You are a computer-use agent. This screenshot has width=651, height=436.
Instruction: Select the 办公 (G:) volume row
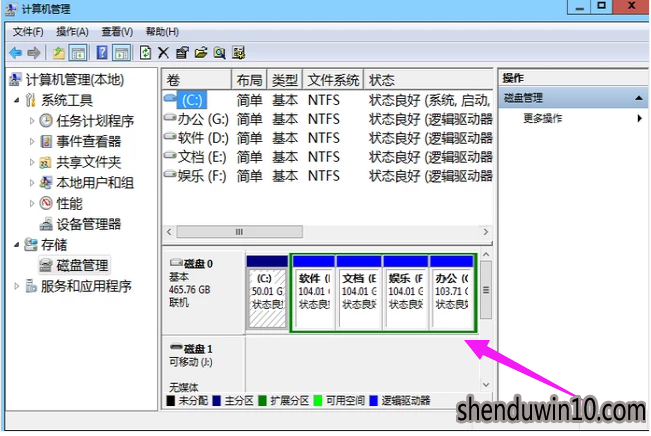pos(328,119)
